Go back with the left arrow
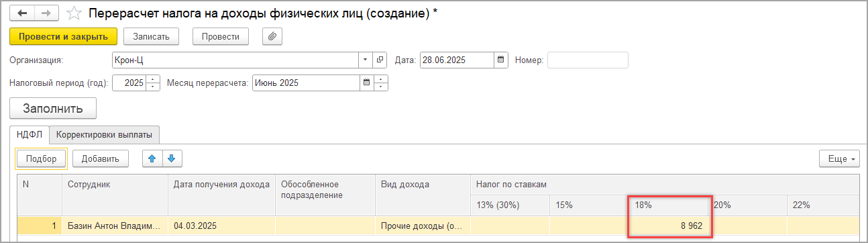Image resolution: width=868 pixels, height=243 pixels. 22,13
